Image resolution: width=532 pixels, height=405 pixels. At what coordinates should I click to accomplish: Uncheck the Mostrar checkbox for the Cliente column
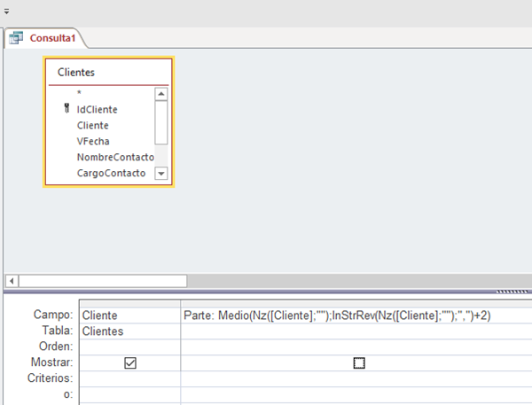tap(129, 362)
